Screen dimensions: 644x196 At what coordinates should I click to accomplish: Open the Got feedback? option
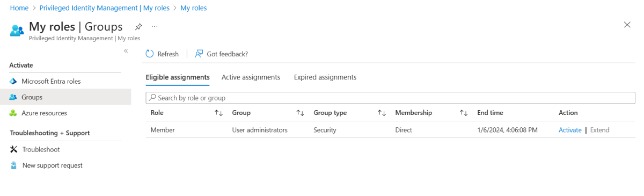coord(221,54)
